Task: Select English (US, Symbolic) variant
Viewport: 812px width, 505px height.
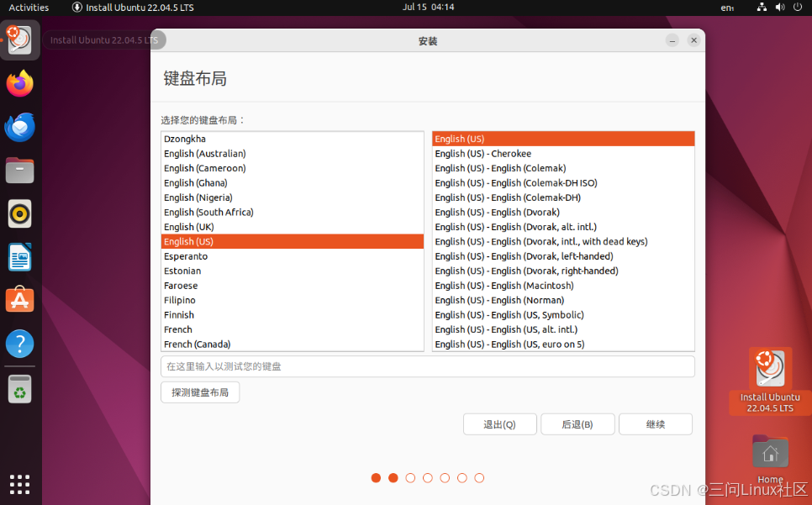Action: [563, 314]
